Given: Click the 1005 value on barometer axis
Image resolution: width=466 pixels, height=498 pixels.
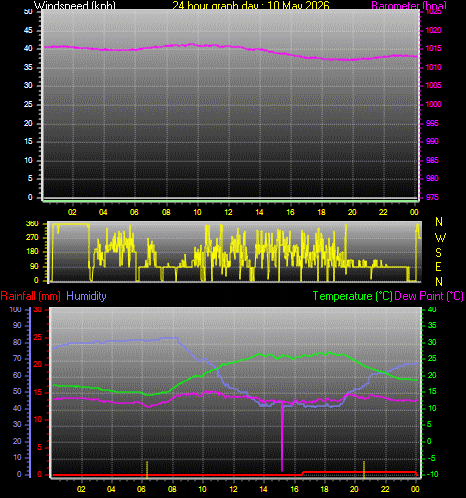Looking at the screenshot, I should (x=433, y=85).
